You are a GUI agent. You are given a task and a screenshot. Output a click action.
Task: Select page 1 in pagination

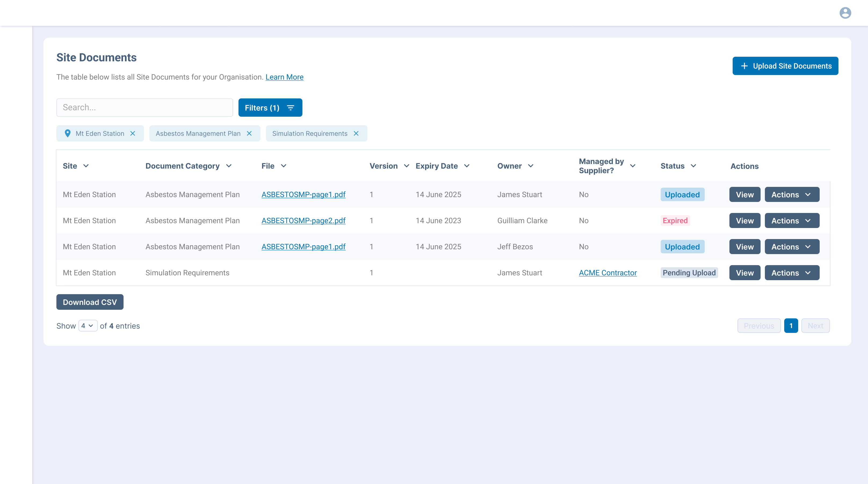tap(791, 325)
